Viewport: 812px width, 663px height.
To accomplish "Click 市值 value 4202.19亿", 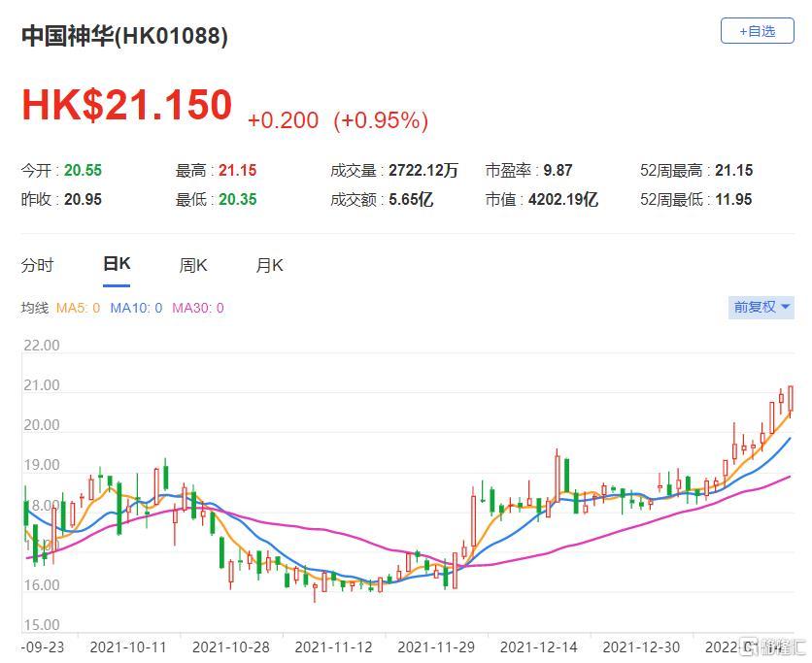I will point(563,199).
